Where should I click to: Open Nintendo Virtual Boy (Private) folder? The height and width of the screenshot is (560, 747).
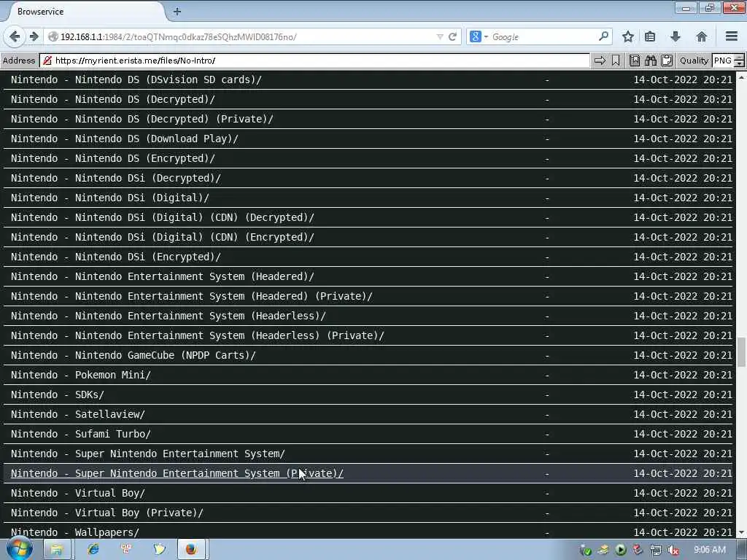click(107, 513)
